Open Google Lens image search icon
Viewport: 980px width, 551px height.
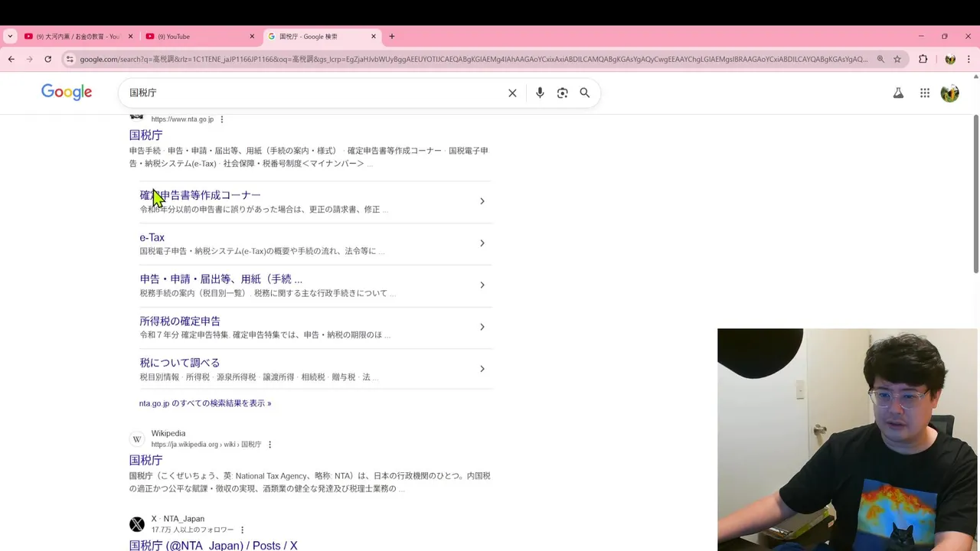[x=563, y=93]
